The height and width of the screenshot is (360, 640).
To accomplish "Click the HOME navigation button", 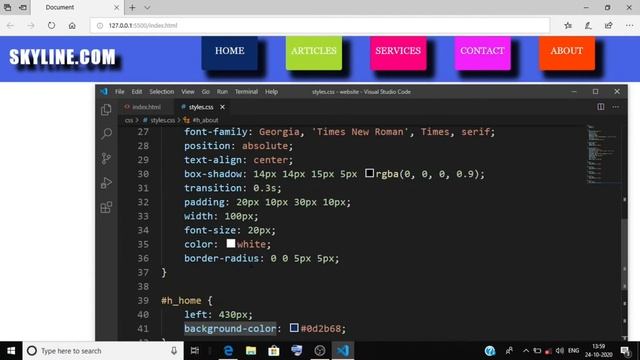I will pos(230,53).
